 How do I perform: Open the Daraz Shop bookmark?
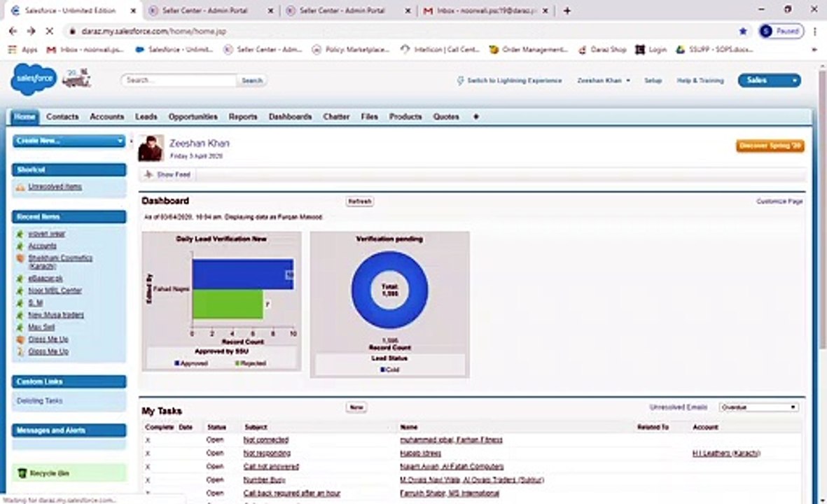pyautogui.click(x=602, y=50)
